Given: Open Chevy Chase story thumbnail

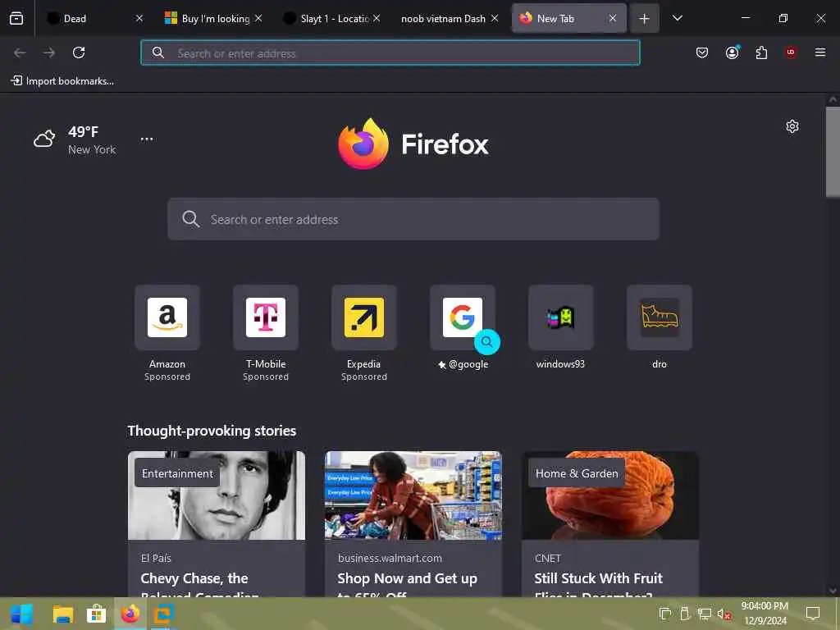Looking at the screenshot, I should 217,495.
